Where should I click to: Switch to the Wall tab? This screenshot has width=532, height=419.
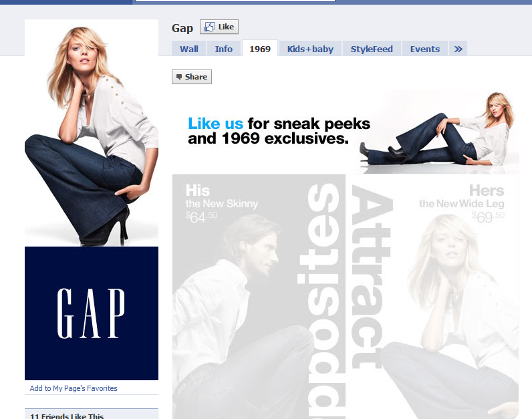click(x=188, y=49)
